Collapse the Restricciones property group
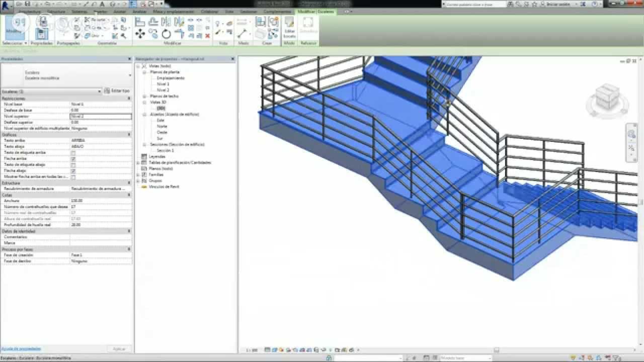 [129, 98]
